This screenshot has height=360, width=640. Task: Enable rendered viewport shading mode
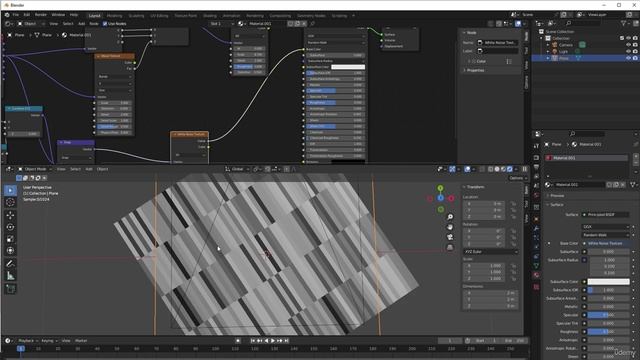[x=510, y=169]
